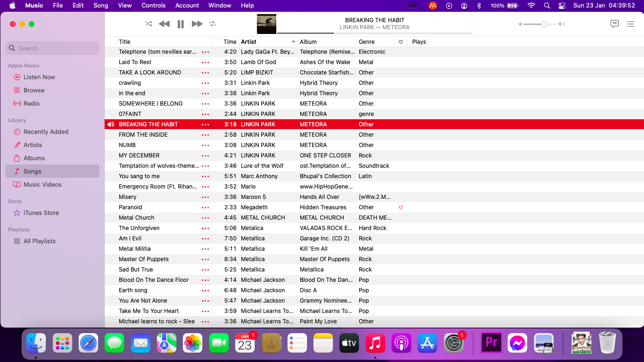The width and height of the screenshot is (644, 362).
Task: Open more options for Laid To Rest
Action: click(x=205, y=62)
